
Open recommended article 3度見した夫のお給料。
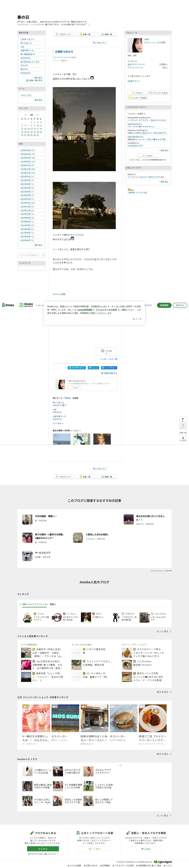click(x=97, y=534)
